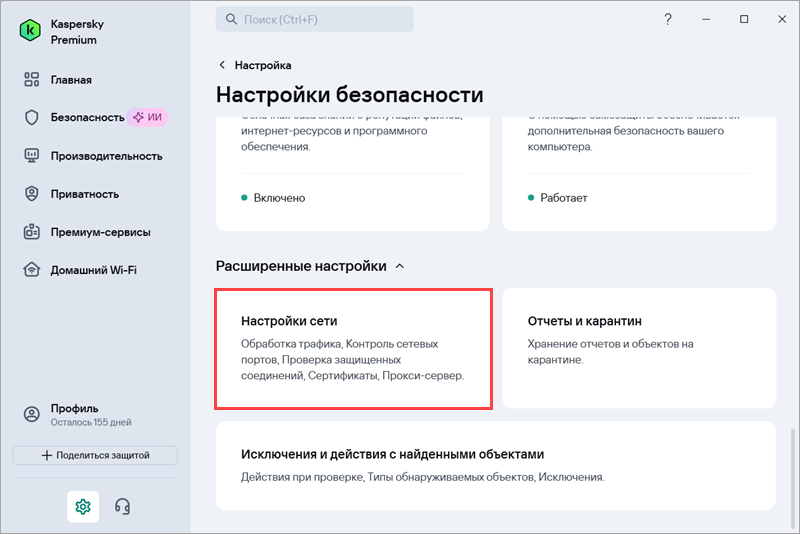Click the vertical scrollbar thumb
This screenshot has width=800, height=534.
(792, 479)
